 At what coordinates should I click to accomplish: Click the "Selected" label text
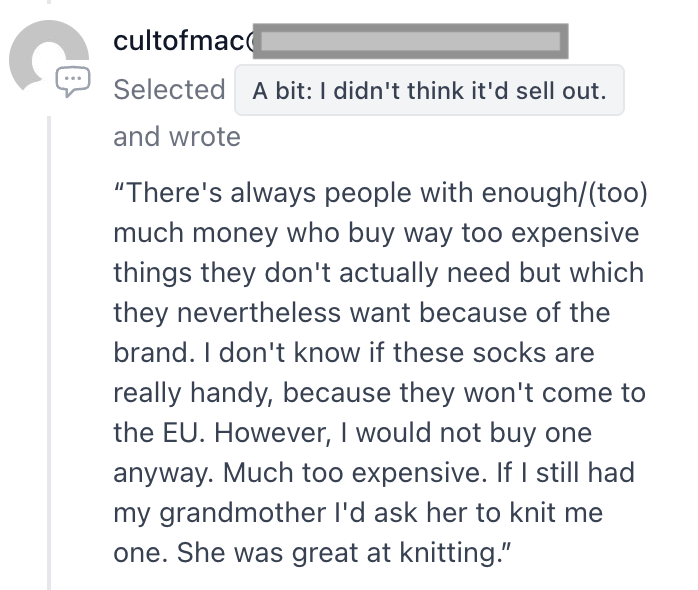point(169,90)
